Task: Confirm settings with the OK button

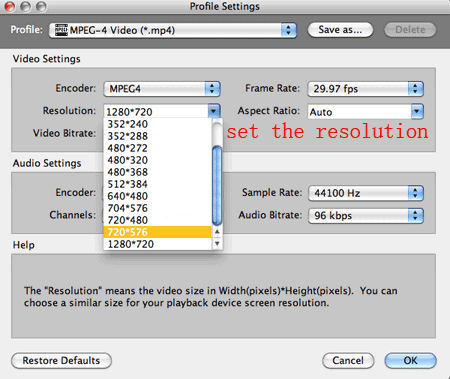Action: click(410, 361)
